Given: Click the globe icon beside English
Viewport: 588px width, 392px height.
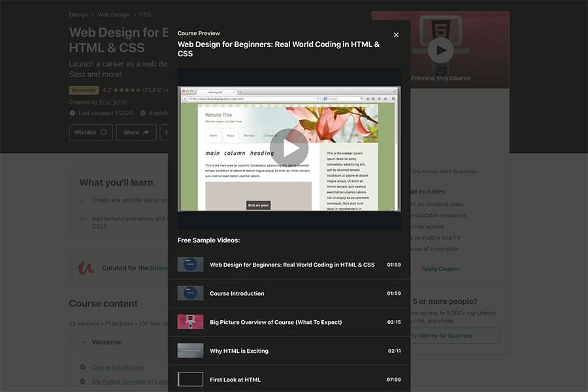Looking at the screenshot, I should [x=143, y=113].
